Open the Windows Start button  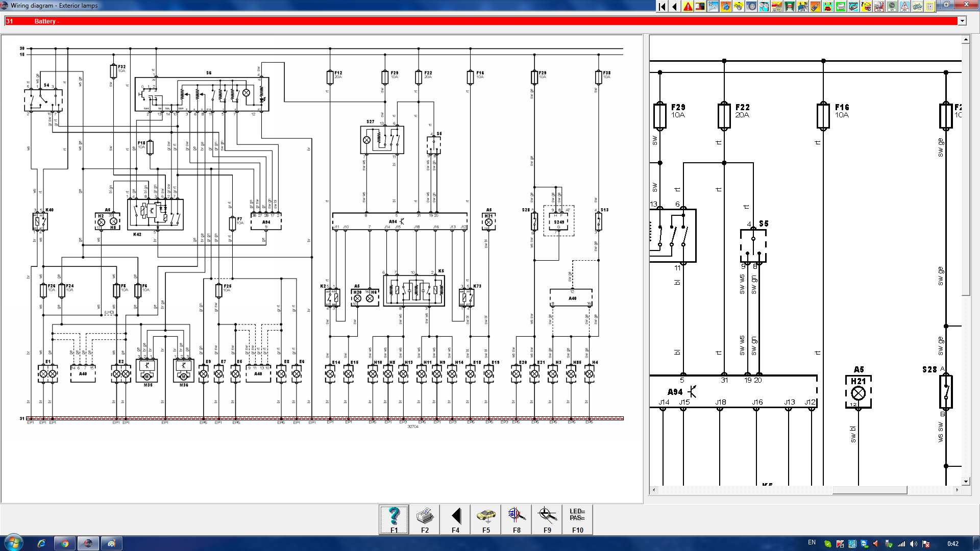tap(13, 543)
